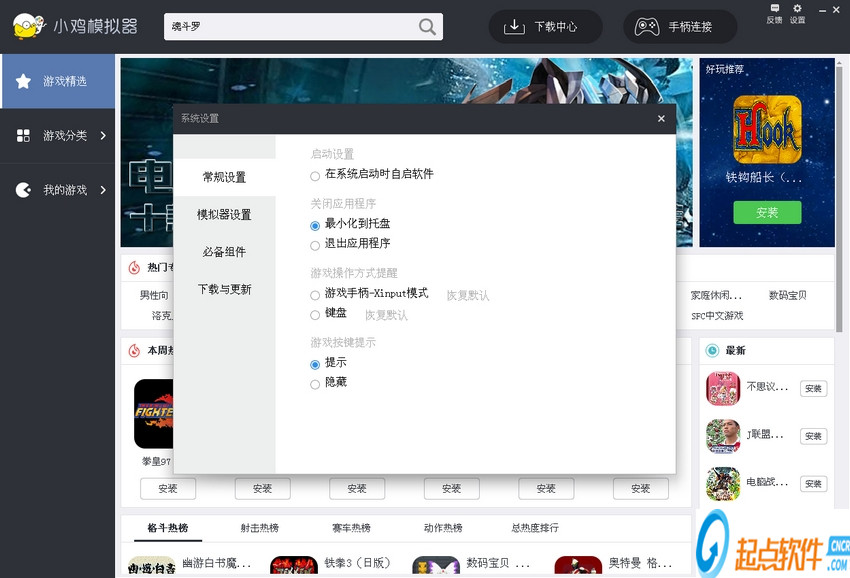Click the 奥特曼 格 game icon

pos(578,567)
